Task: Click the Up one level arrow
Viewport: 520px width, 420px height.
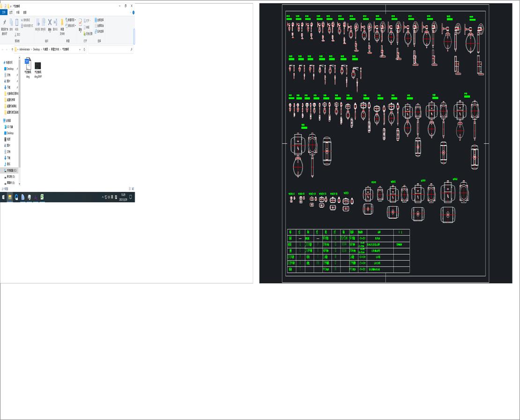Action: click(12, 49)
